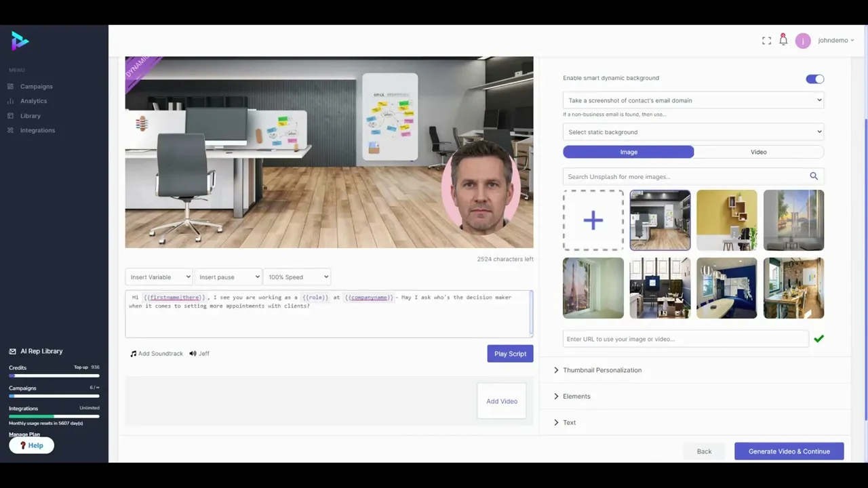
Task: Select the dark cubicle office thumbnail
Action: [660, 288]
